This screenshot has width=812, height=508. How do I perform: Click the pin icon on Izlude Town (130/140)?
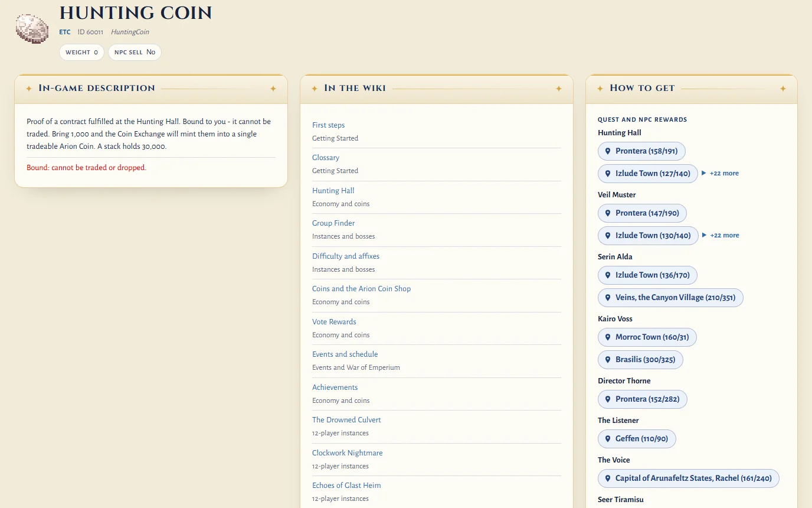click(x=608, y=236)
